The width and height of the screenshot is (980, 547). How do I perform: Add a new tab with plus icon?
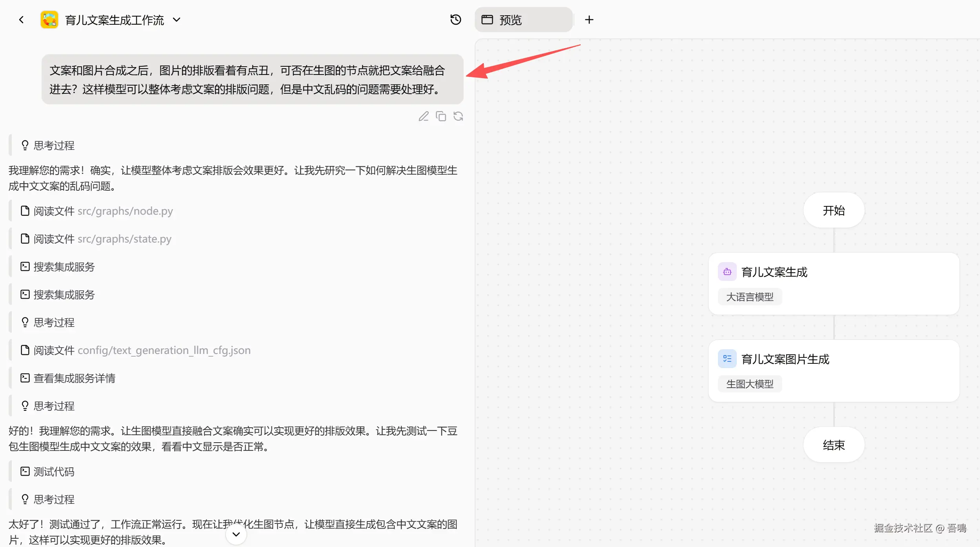(x=589, y=20)
